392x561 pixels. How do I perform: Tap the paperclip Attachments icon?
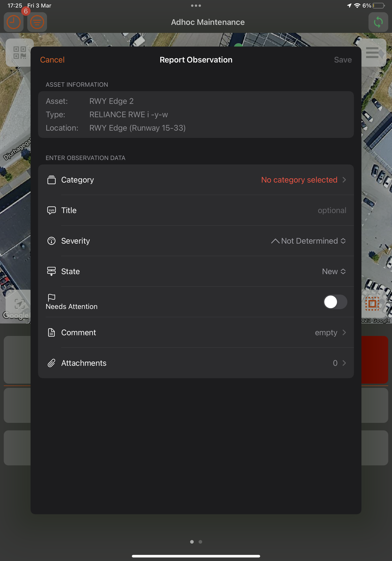pyautogui.click(x=51, y=363)
